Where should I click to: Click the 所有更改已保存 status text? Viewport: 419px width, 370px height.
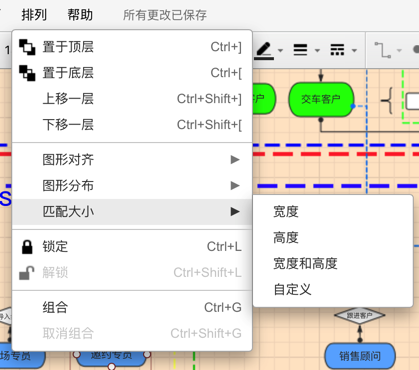pos(165,15)
